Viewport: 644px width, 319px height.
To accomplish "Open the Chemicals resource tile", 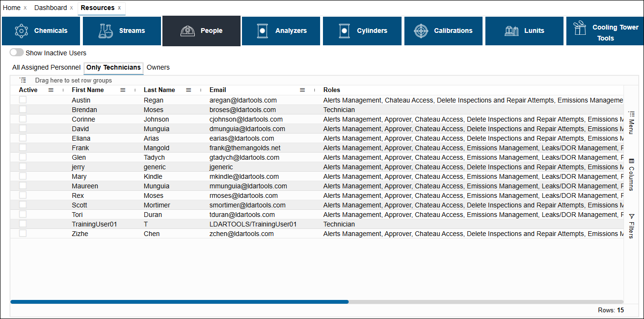I will coord(41,31).
